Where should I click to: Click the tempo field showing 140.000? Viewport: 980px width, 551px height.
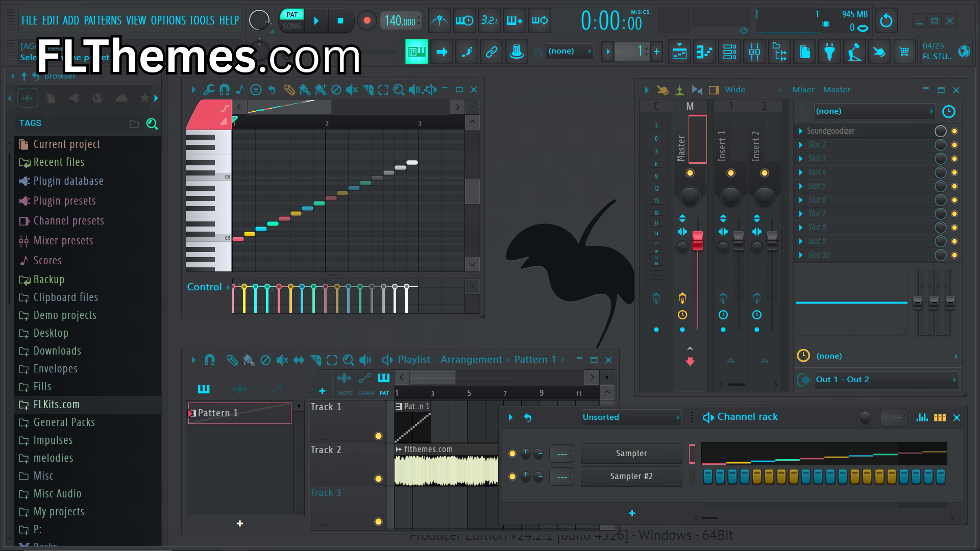point(401,21)
